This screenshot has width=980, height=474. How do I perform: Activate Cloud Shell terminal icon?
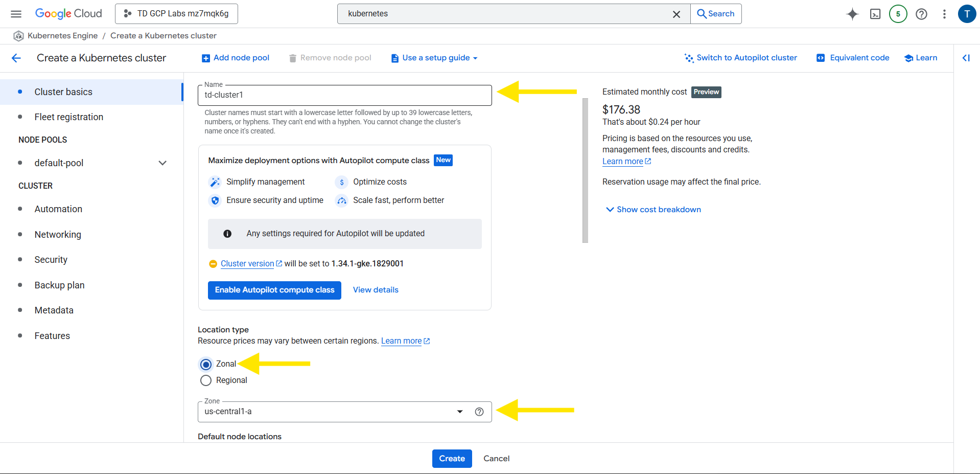pyautogui.click(x=875, y=14)
